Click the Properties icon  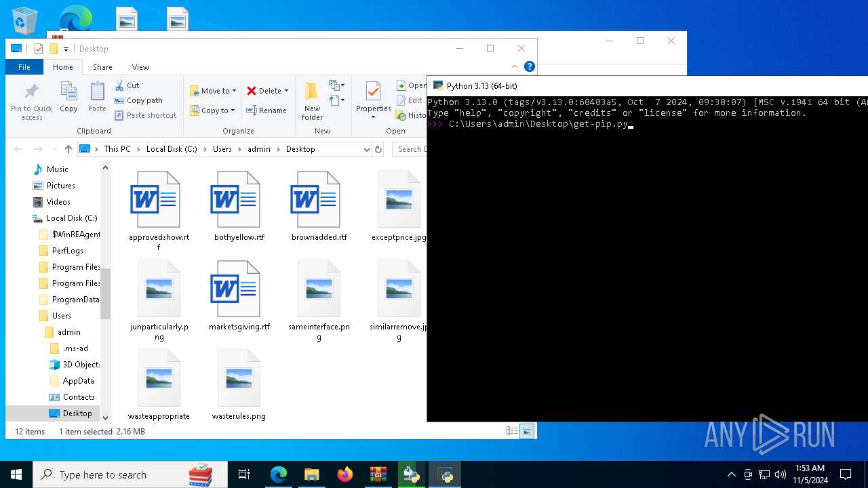click(x=373, y=91)
